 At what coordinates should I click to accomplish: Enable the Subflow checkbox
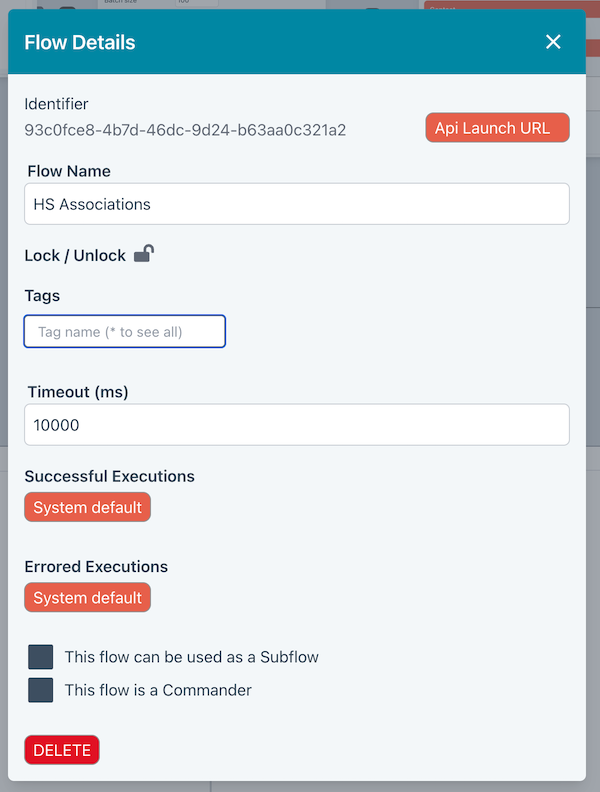pyautogui.click(x=41, y=657)
